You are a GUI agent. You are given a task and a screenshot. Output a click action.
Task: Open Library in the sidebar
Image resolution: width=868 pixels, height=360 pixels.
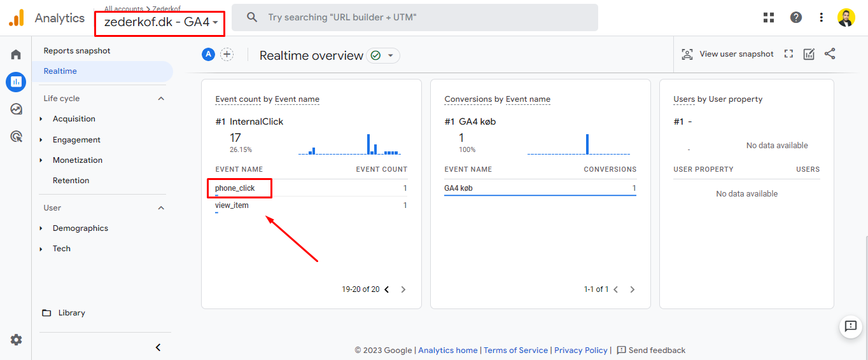(71, 313)
